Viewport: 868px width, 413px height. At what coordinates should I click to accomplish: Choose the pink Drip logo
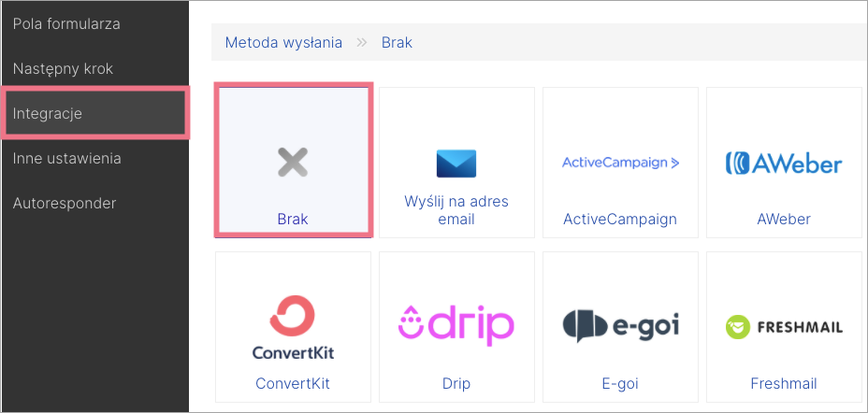pyautogui.click(x=456, y=325)
